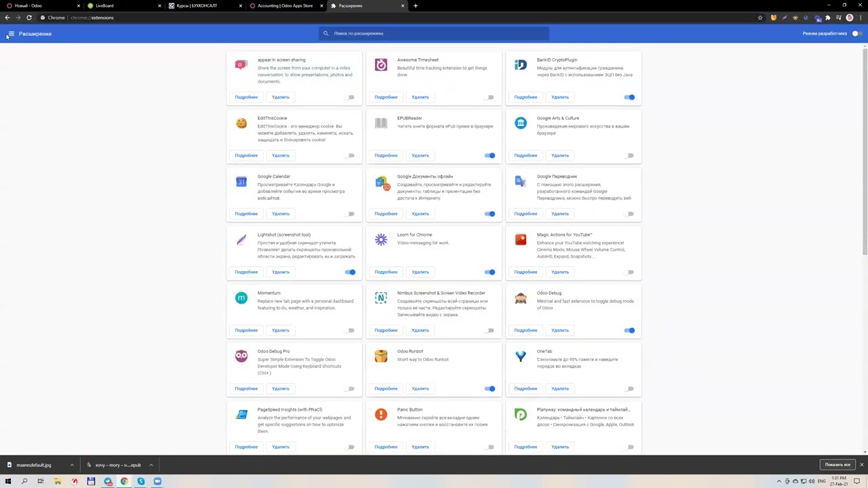Enable the Developer mode toggle

pyautogui.click(x=856, y=33)
